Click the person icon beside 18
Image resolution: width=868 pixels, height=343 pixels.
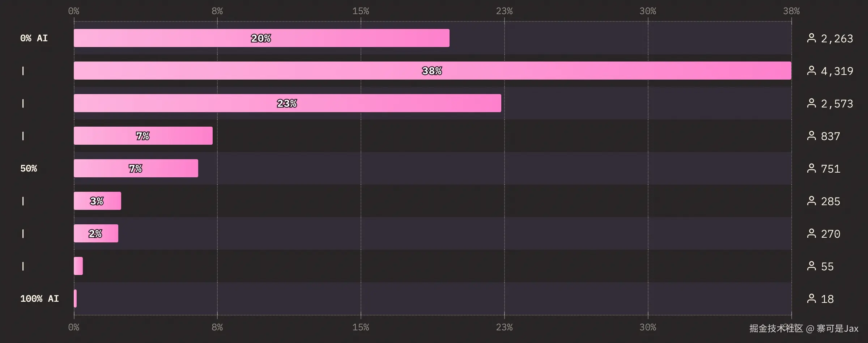pyautogui.click(x=811, y=298)
